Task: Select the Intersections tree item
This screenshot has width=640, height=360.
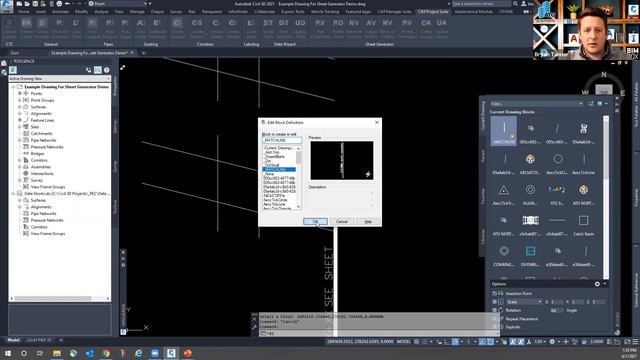Action: 42,173
